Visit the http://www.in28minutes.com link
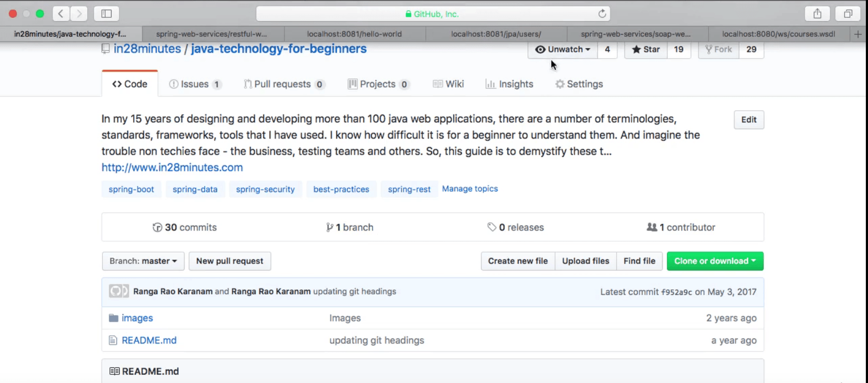Screen dimensions: 868x383 172,167
